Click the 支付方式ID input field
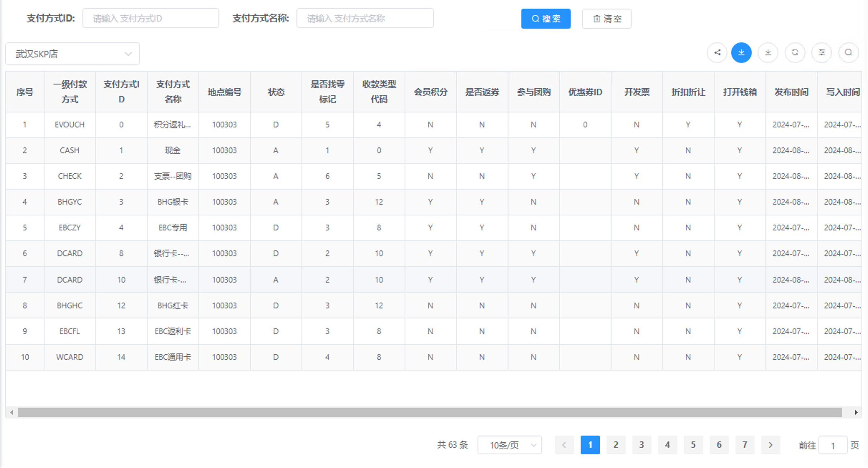Image resolution: width=868 pixels, height=468 pixels. [151, 18]
